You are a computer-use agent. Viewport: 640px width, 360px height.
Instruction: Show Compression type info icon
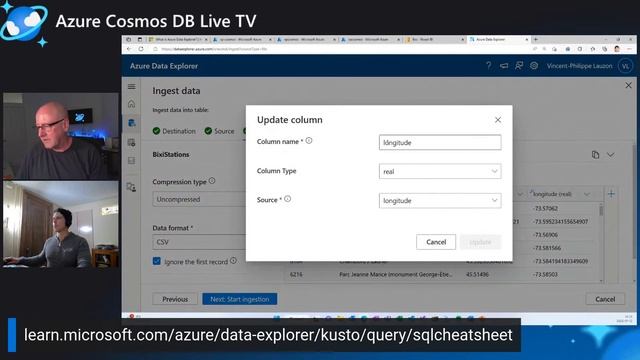coord(212,181)
